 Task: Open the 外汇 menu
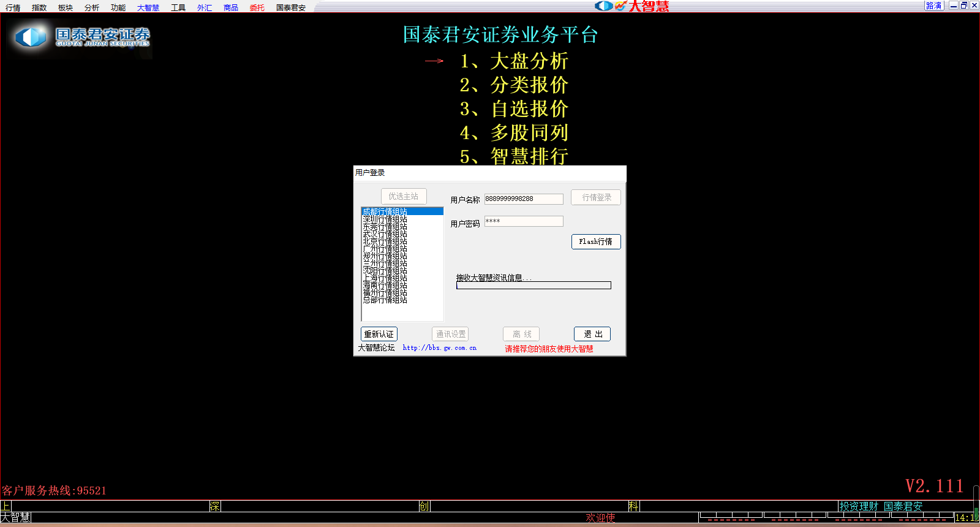click(205, 8)
